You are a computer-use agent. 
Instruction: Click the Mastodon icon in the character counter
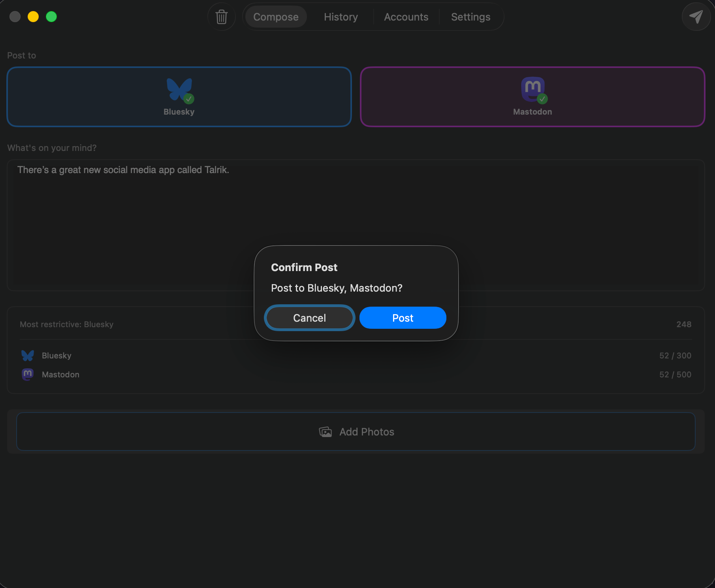coord(27,374)
